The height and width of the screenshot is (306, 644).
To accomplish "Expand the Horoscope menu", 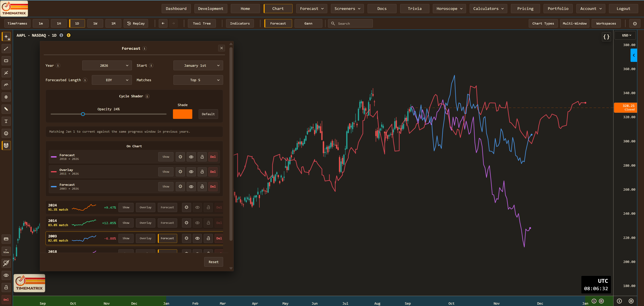I will click(449, 9).
